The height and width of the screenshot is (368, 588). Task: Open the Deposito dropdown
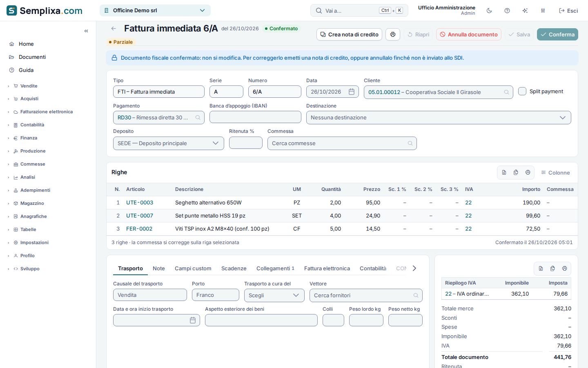pos(168,144)
